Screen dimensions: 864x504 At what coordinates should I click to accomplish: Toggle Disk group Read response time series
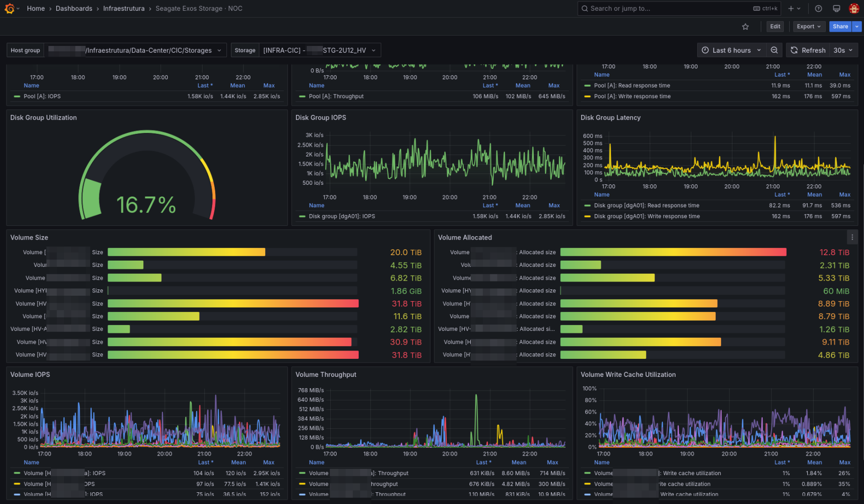click(x=646, y=206)
